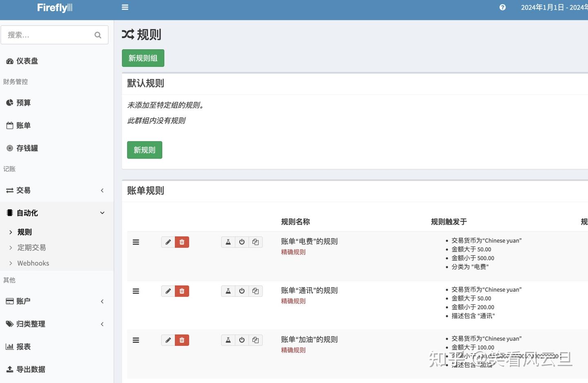Test 账单"电费"的规则 with the flask icon
Image resolution: width=588 pixels, height=383 pixels.
(228, 241)
